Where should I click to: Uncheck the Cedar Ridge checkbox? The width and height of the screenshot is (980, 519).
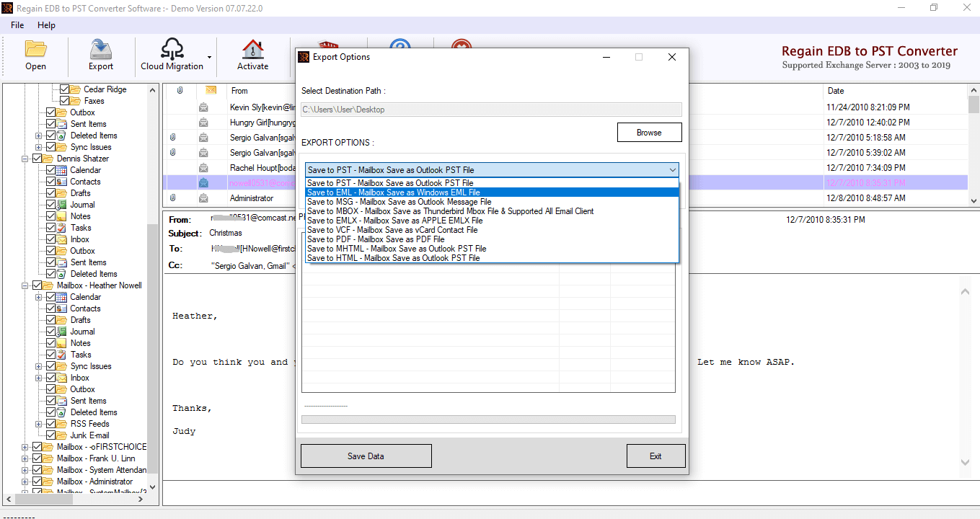coord(64,89)
